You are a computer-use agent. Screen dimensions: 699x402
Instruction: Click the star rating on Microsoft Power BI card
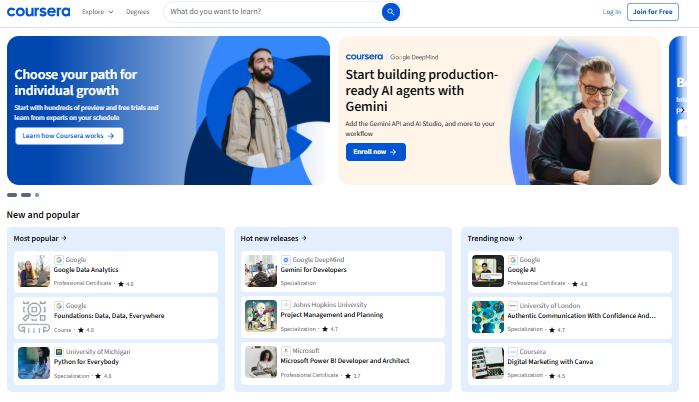coord(352,376)
